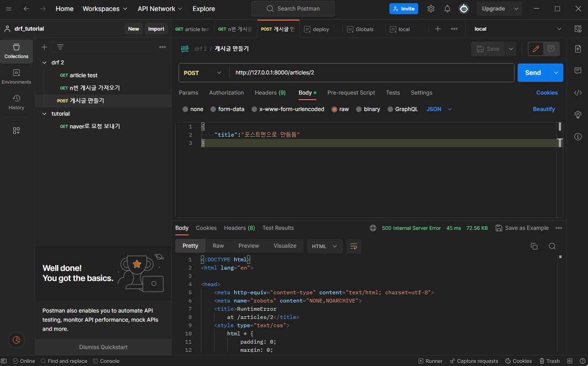Add a new request tab
This screenshot has height=366, width=588.
point(438,29)
